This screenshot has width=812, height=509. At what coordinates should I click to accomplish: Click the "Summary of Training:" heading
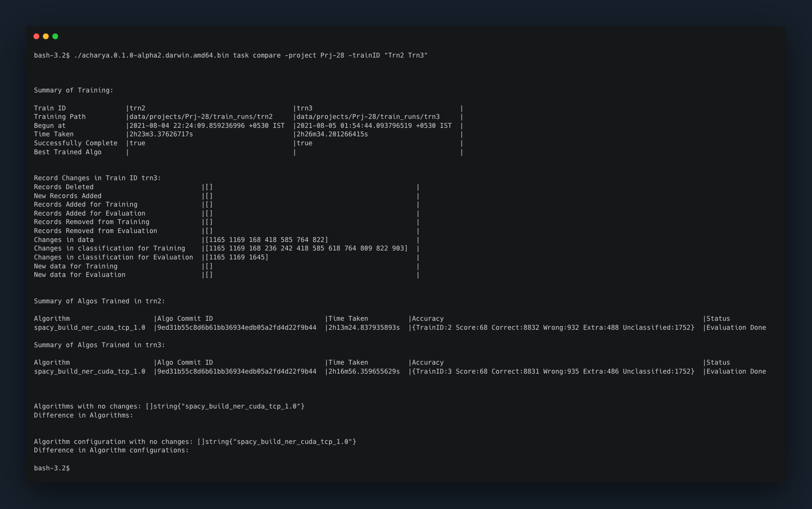click(x=73, y=91)
